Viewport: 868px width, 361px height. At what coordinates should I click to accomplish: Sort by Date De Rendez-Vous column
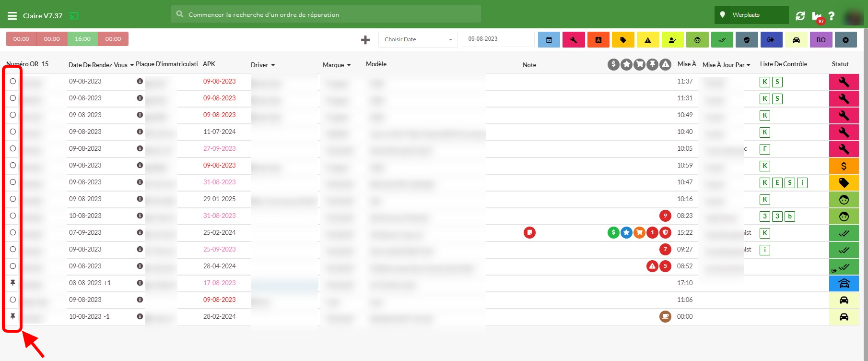(101, 65)
